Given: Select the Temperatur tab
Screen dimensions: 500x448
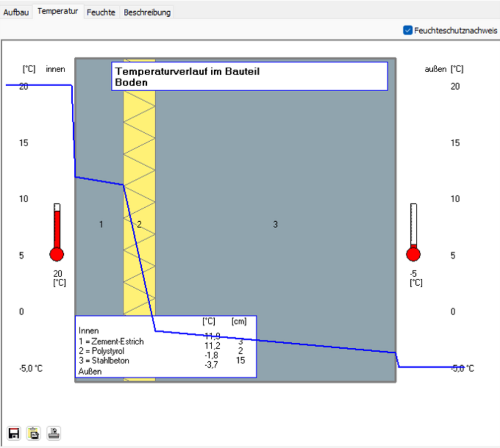Looking at the screenshot, I should (58, 11).
